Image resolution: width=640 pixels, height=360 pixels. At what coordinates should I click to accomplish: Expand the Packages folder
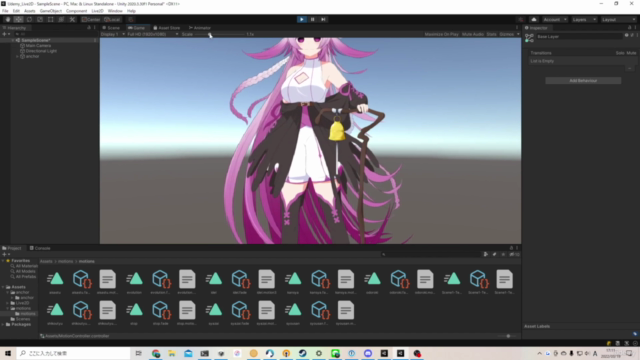[x=3, y=324]
